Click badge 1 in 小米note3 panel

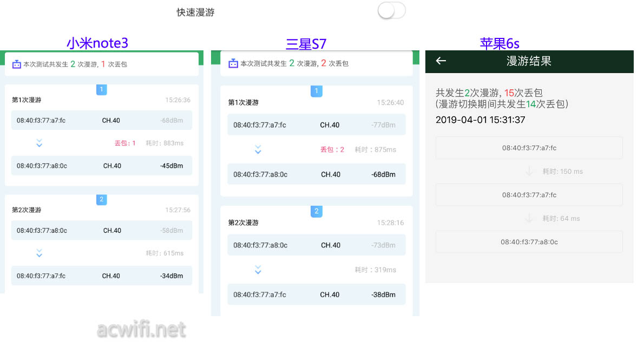(x=101, y=89)
